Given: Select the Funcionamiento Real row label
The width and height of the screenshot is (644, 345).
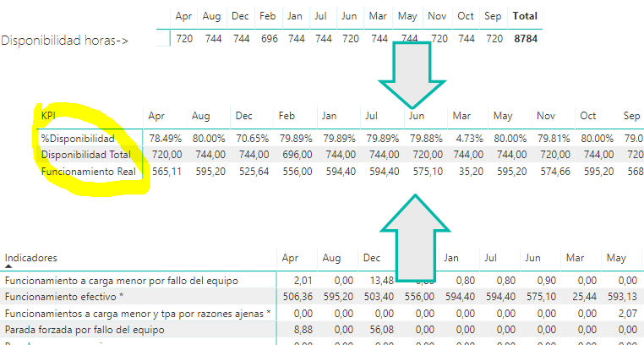Looking at the screenshot, I should 88,172.
